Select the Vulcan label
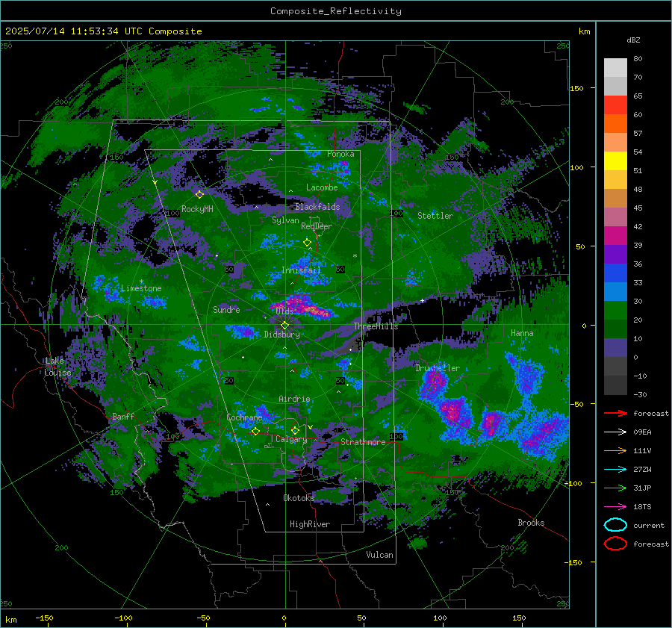 pyautogui.click(x=379, y=555)
